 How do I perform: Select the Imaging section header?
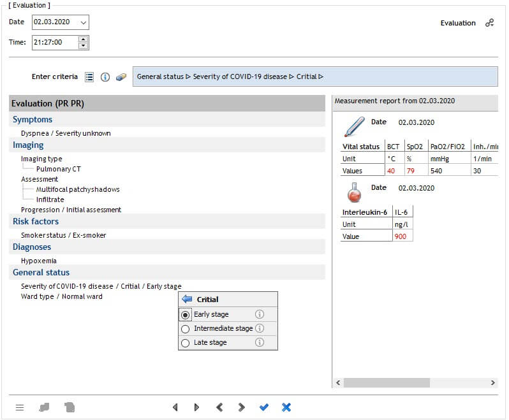pos(167,145)
